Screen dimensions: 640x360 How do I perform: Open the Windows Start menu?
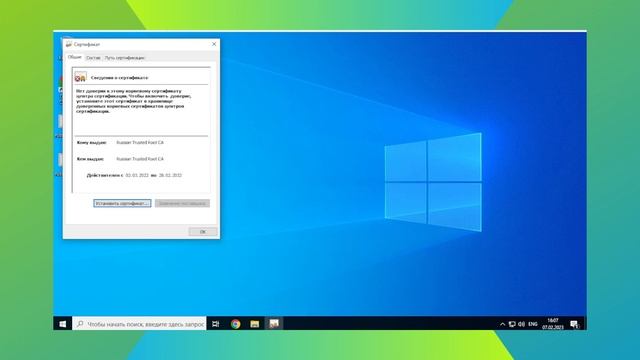click(x=62, y=324)
